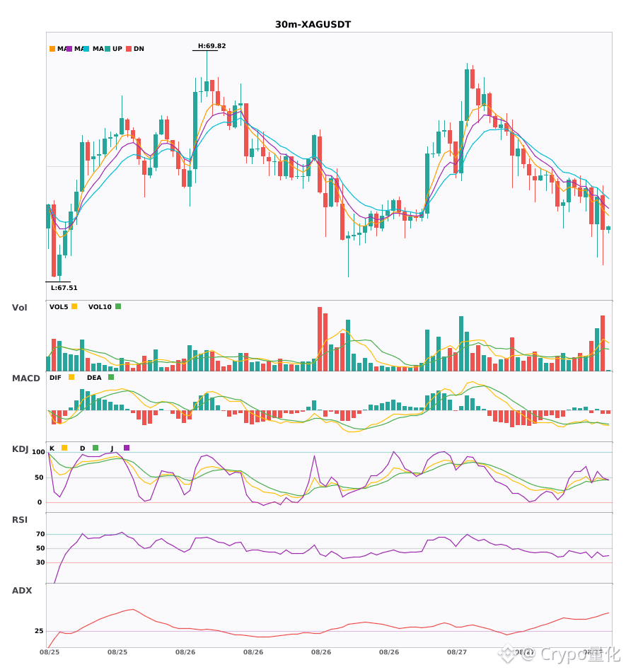Click the orange MA legend swatch
Screen dimensions: 626x672
[x=52, y=49]
